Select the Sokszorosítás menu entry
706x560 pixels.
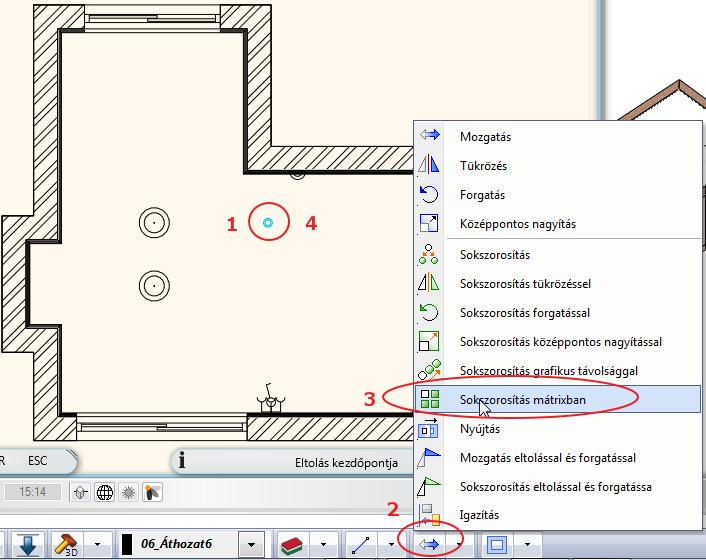[557, 255]
